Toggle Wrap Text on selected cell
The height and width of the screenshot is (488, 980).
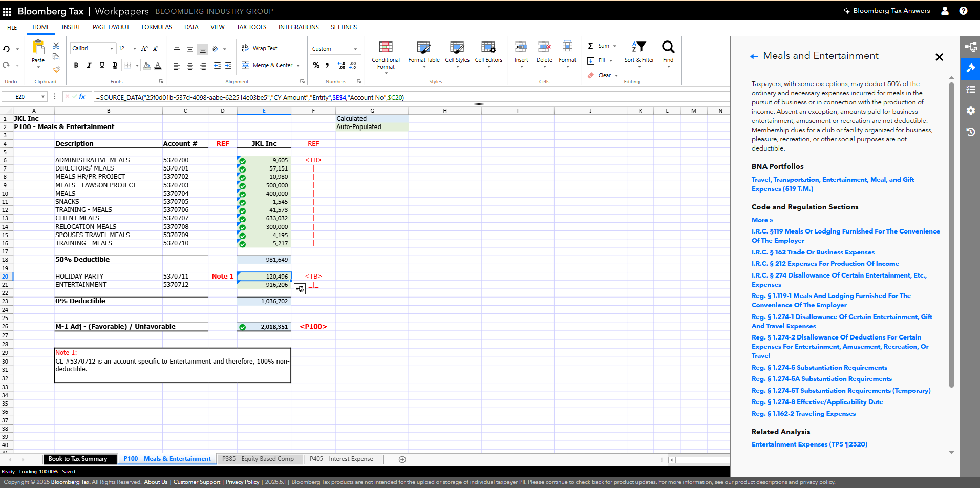pyautogui.click(x=260, y=48)
